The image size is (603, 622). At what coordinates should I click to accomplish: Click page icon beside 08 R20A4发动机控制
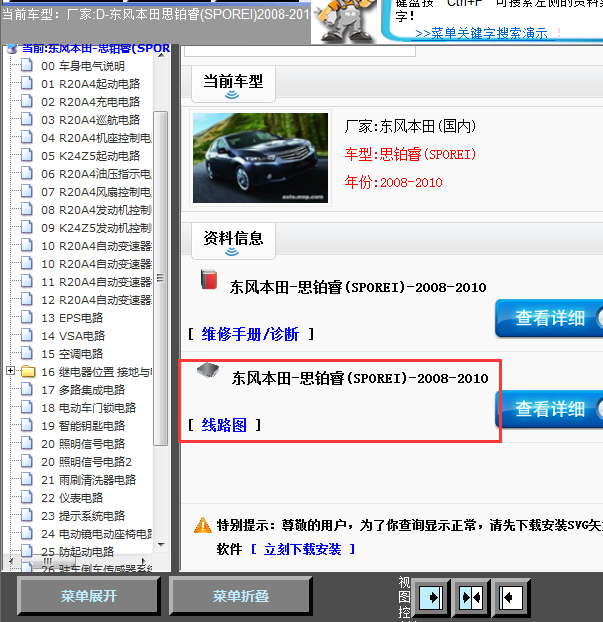(27, 209)
